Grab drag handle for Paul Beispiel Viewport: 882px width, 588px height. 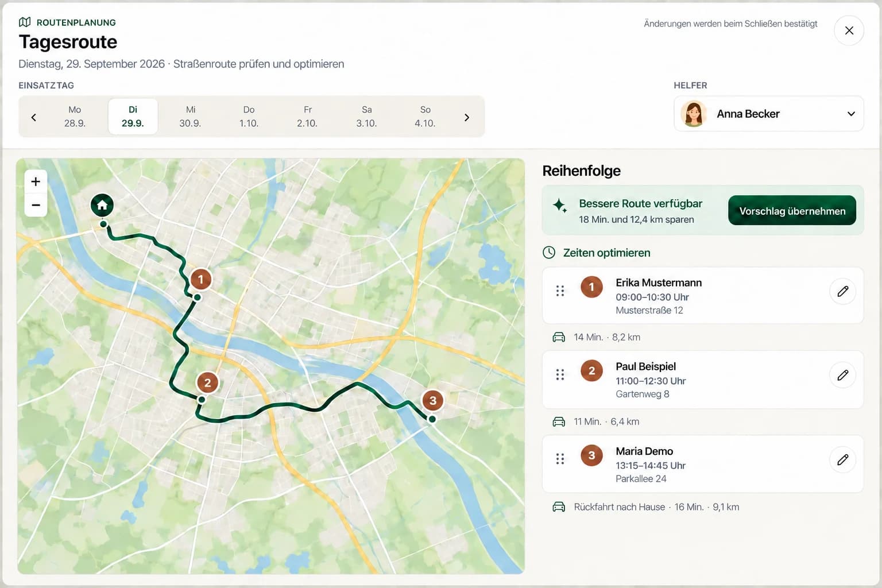[560, 375]
